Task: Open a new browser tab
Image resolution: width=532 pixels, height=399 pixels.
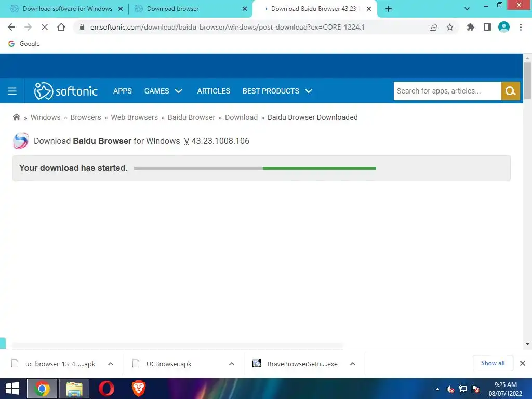Action: point(389,9)
